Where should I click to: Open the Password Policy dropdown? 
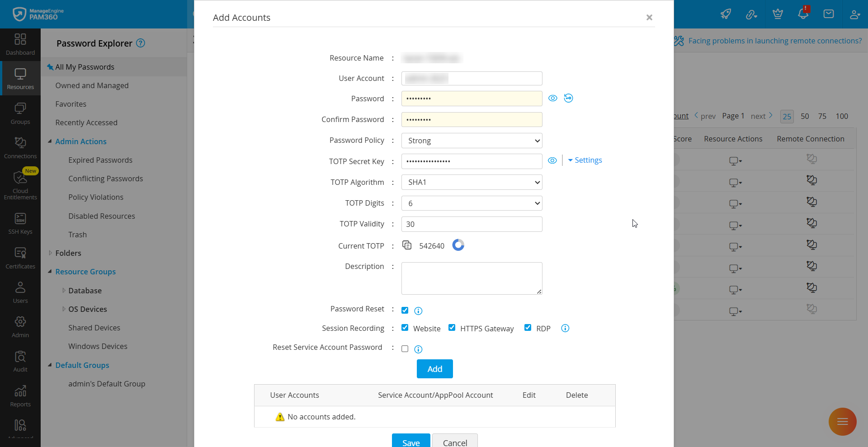tap(471, 141)
